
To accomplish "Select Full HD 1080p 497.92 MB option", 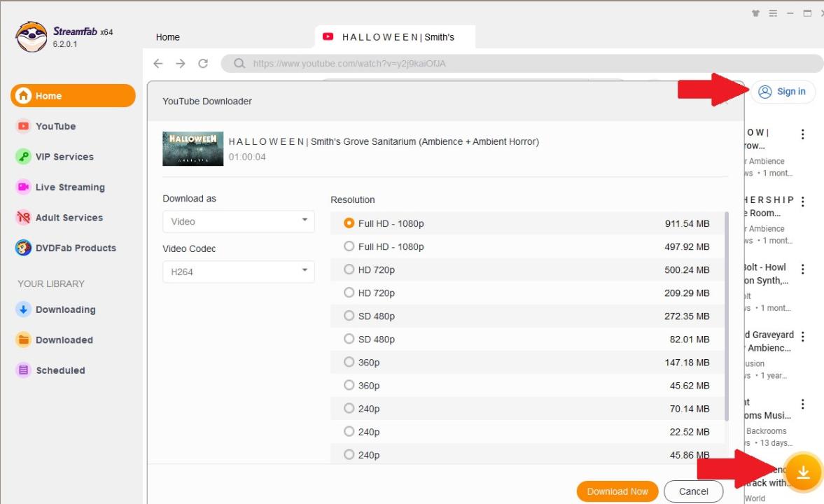I will pyautogui.click(x=349, y=246).
